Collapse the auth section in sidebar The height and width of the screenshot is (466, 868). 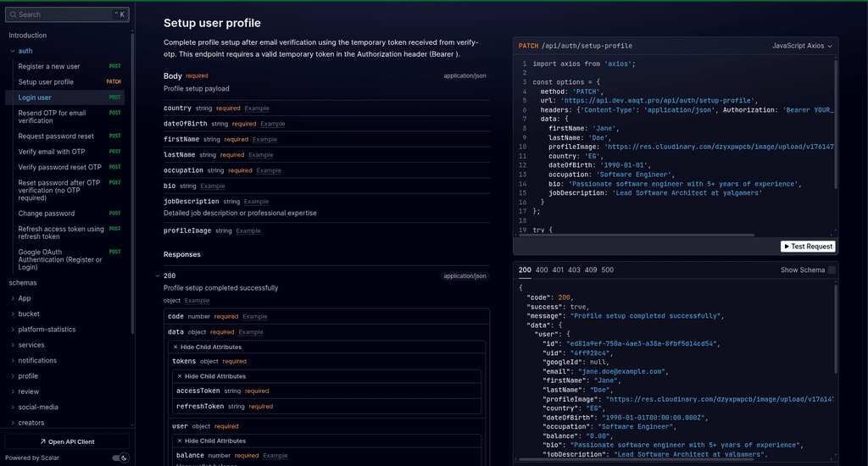coord(13,51)
